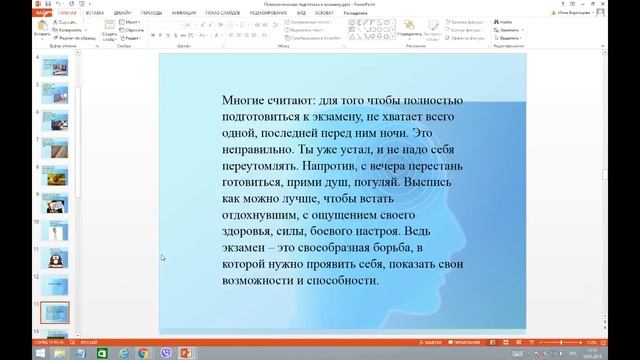The height and width of the screenshot is (360, 640).
Task: Click Shape Effects (Эффекты фигуры)
Action: 465,38
